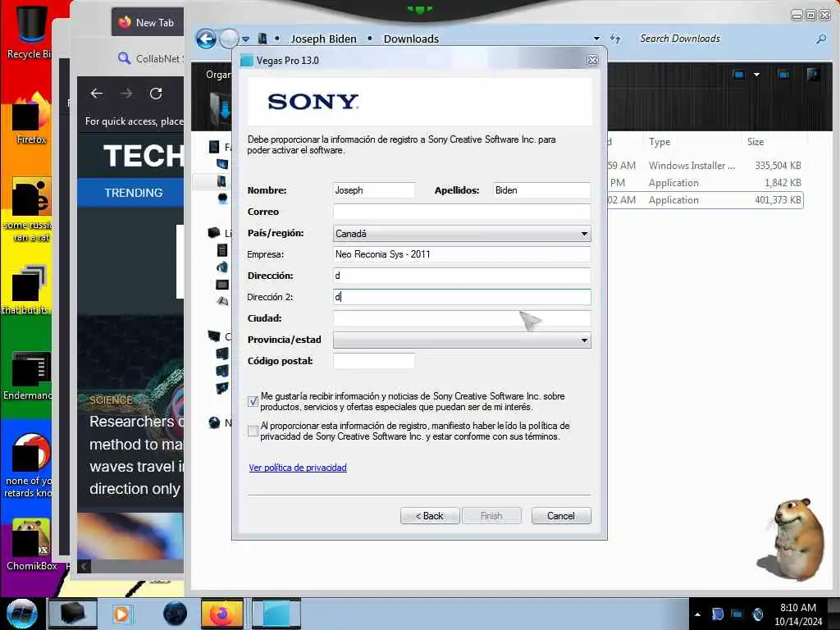The image size is (840, 630).
Task: Open the Provincia/estado dropdown
Action: pyautogui.click(x=462, y=340)
